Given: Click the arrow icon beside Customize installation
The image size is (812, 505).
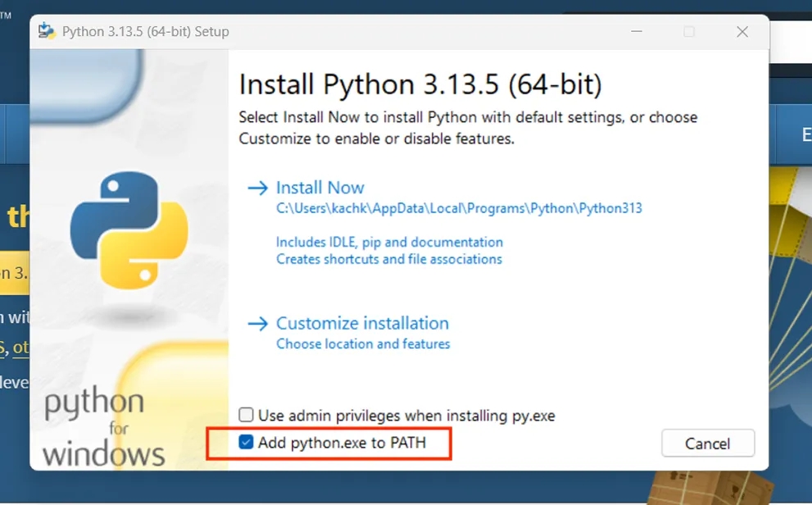Looking at the screenshot, I should pyautogui.click(x=258, y=324).
